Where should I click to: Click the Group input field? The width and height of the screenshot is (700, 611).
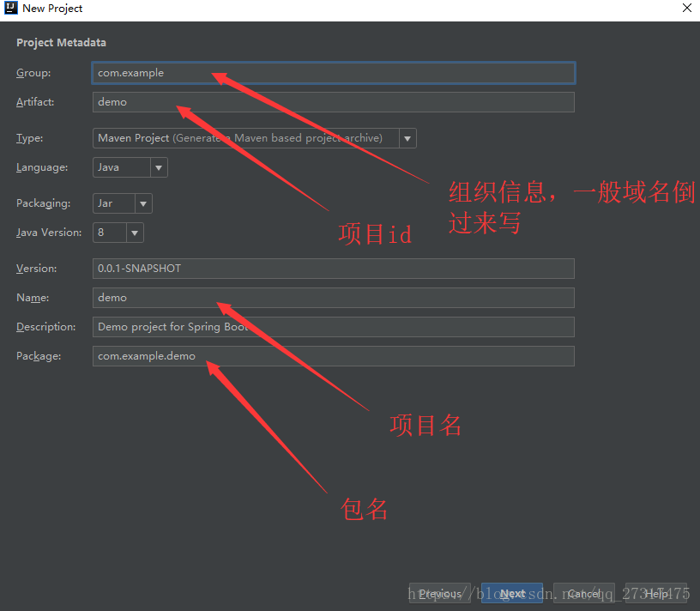334,73
